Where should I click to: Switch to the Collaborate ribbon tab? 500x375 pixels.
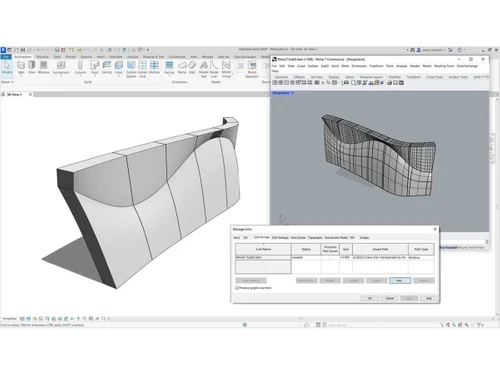(177, 57)
